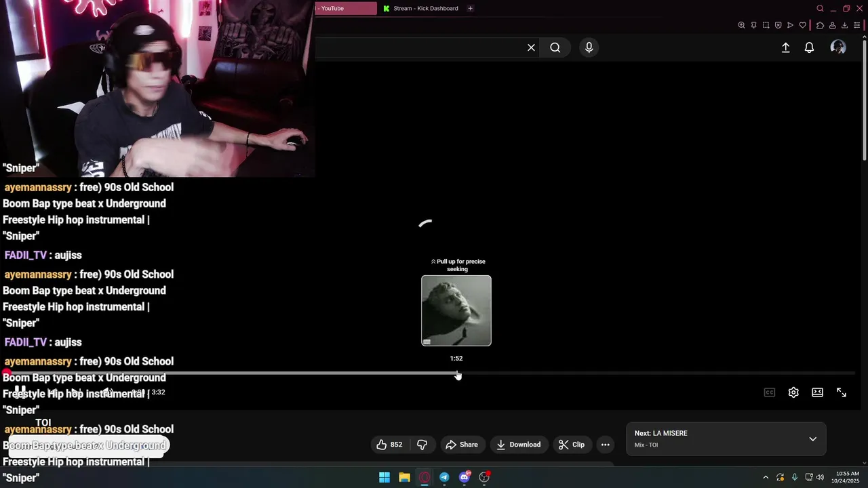The height and width of the screenshot is (488, 868).
Task: Pause the video with the player pause button
Action: pos(20,392)
